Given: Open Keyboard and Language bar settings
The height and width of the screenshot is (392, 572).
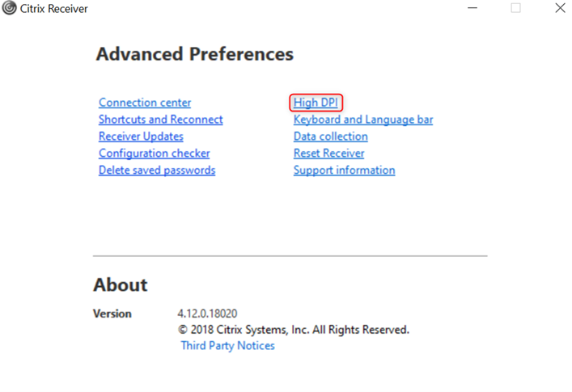Looking at the screenshot, I should [363, 120].
